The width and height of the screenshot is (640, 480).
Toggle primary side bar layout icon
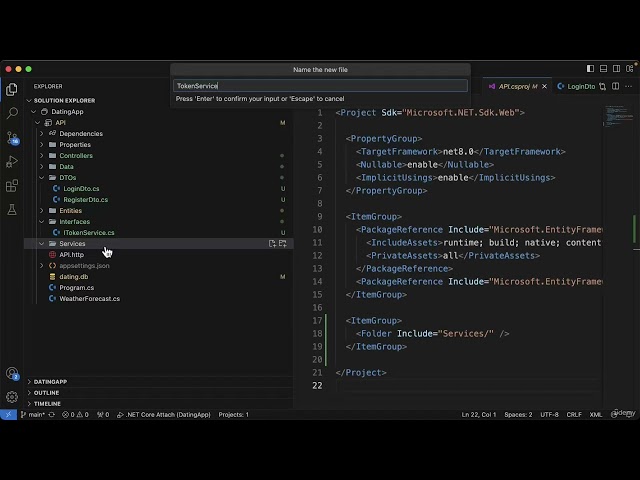point(590,69)
